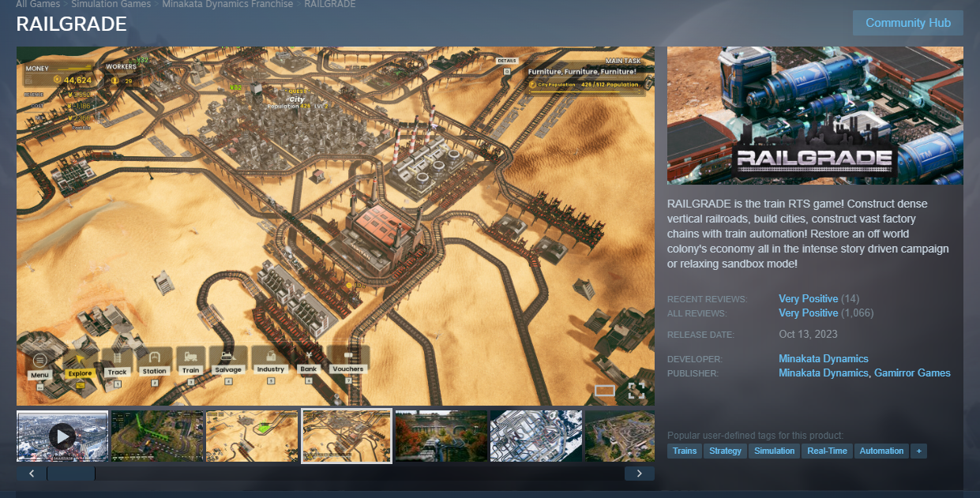Image resolution: width=980 pixels, height=498 pixels.
Task: Click the 'RELEASE DATE:' label
Action: click(700, 335)
